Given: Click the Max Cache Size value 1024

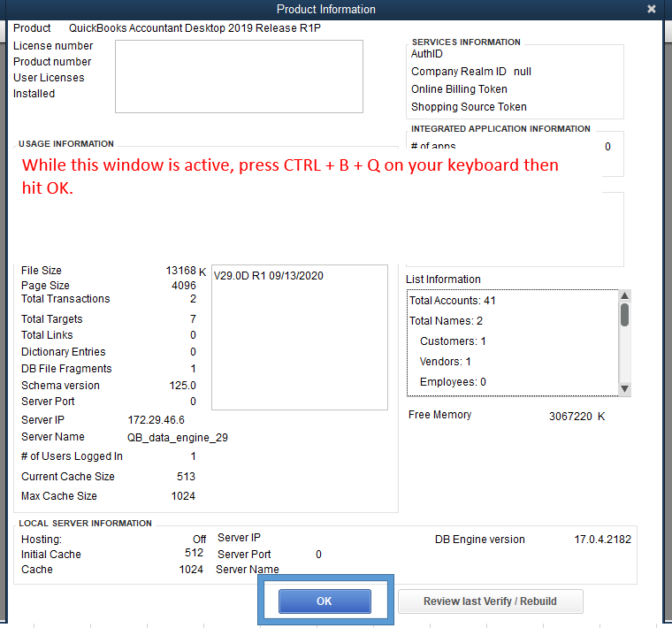Looking at the screenshot, I should click(183, 496).
